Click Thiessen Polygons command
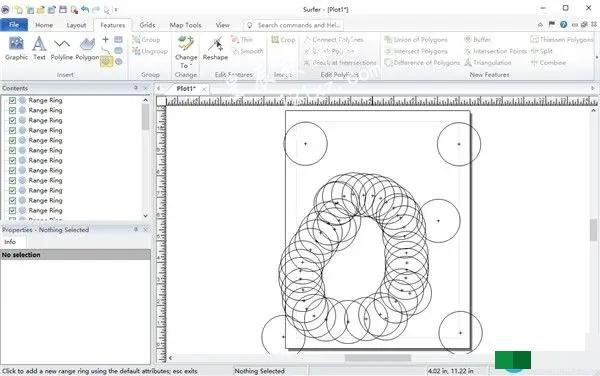The height and width of the screenshot is (376, 600). coord(562,39)
